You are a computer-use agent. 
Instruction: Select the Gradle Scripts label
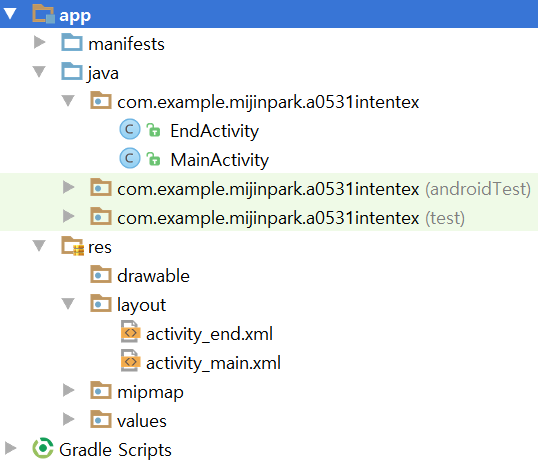tap(115, 450)
